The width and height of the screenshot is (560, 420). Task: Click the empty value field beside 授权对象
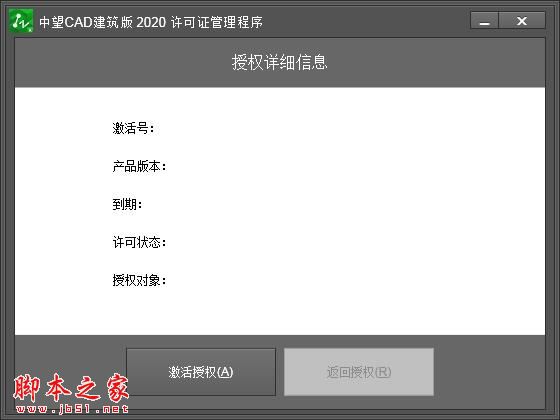tap(320, 281)
